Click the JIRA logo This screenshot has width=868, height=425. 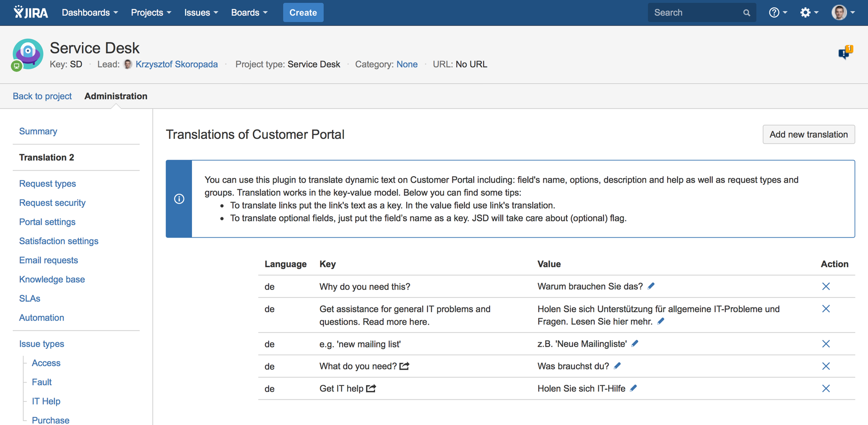coord(31,12)
